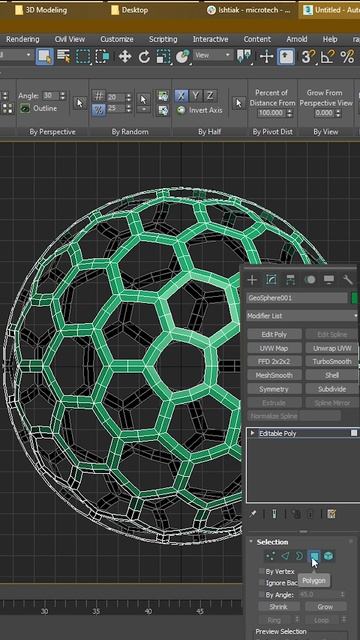Toggle random number (#) mode

tap(98, 97)
